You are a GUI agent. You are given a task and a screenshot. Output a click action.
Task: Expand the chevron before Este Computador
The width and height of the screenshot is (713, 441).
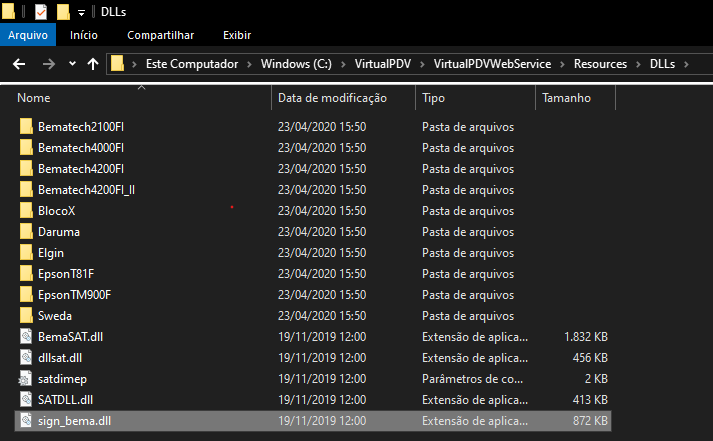(x=134, y=64)
